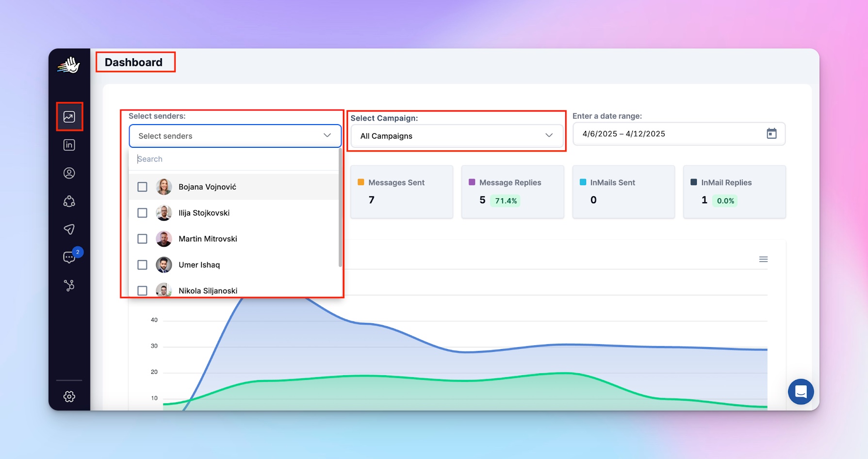Click the Message Replies label
The image size is (868, 459).
point(510,183)
